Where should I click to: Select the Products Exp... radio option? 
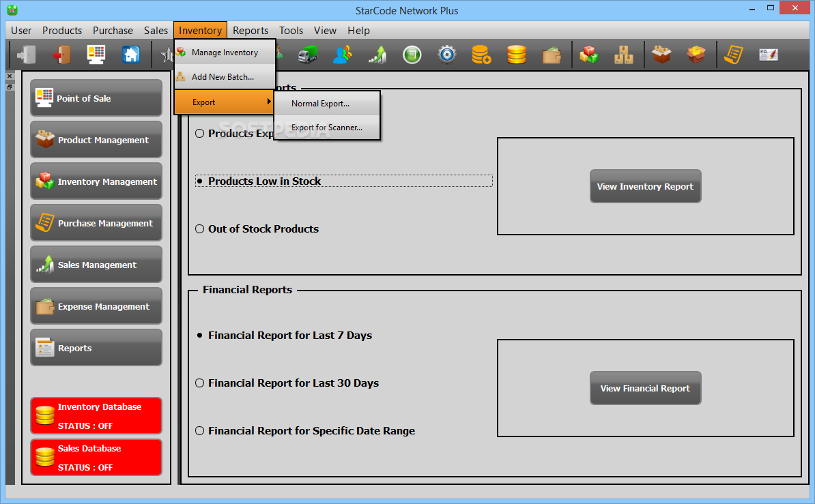coord(199,134)
